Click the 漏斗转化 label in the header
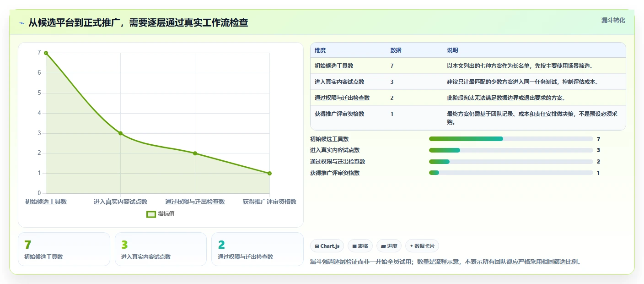The width and height of the screenshot is (644, 284). coord(613,20)
